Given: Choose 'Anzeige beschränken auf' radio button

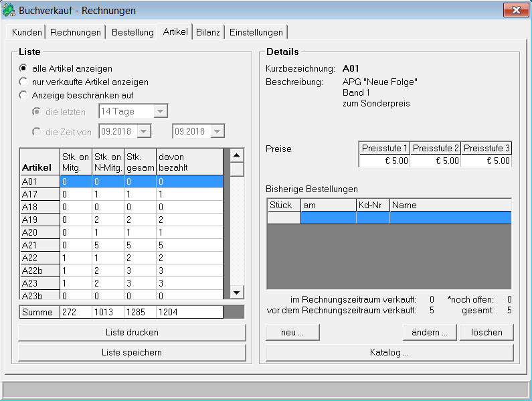Looking at the screenshot, I should pyautogui.click(x=23, y=95).
